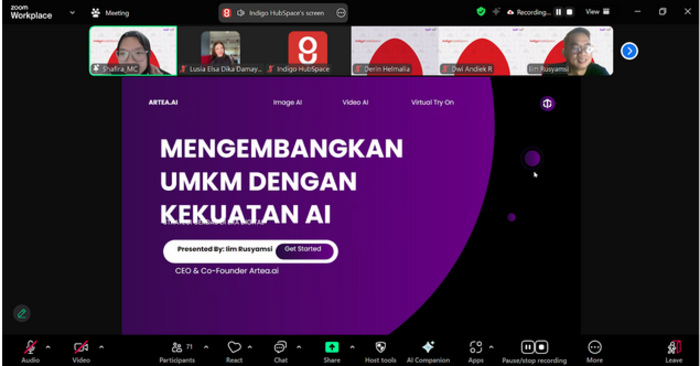This screenshot has width=700, height=366.
Task: Click 'Presented By: Iim Rusyamsi' text
Action: (225, 249)
